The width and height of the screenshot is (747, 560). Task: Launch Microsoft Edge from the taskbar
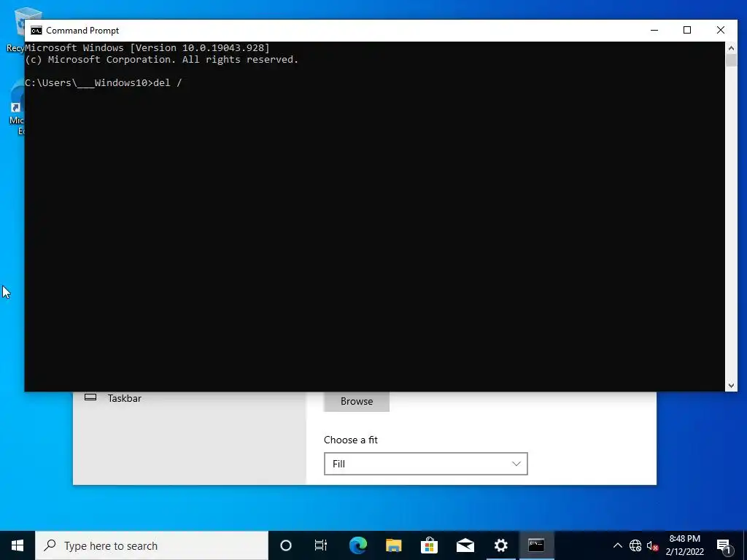[x=357, y=545]
